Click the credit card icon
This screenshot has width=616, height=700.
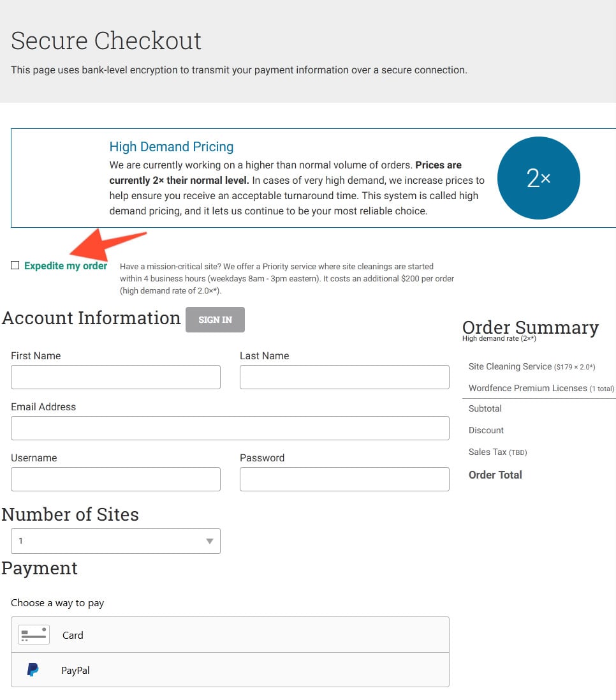pyautogui.click(x=34, y=635)
